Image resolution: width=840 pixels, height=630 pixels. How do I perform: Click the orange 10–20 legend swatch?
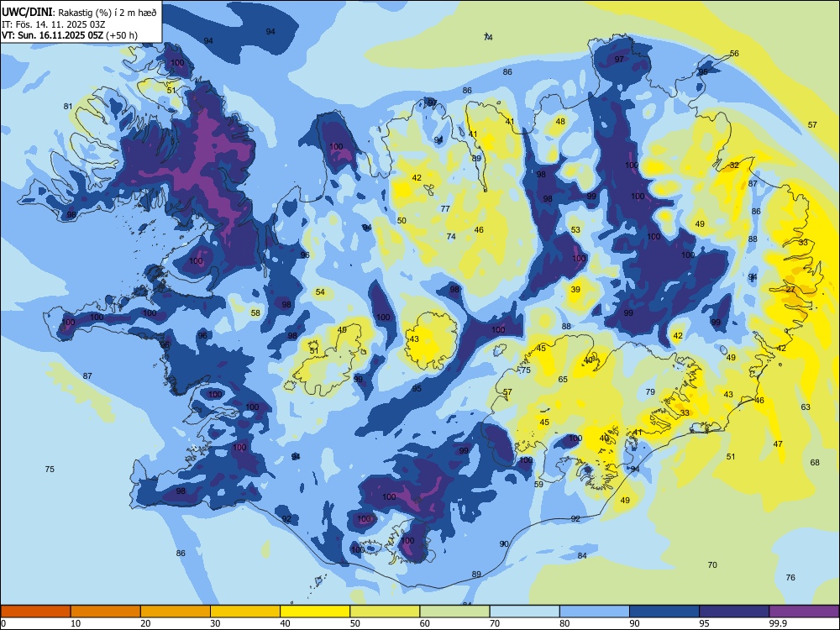[x=106, y=612]
